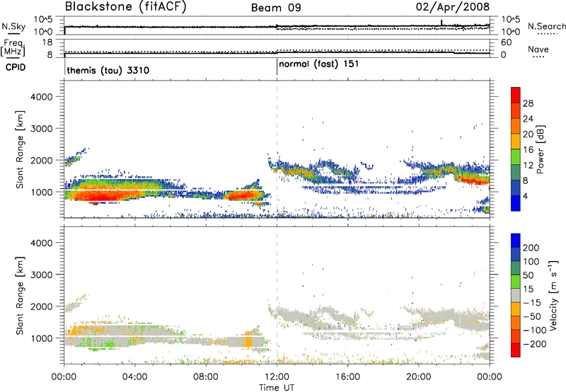Click the 'Time UT' axis title
Screen dimensions: 566x392
[277, 388]
